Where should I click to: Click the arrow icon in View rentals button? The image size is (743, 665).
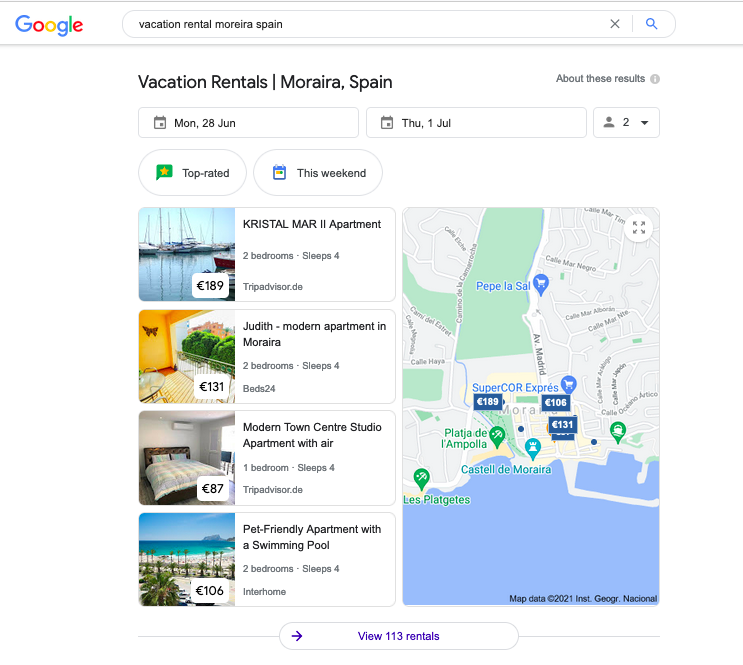(297, 636)
